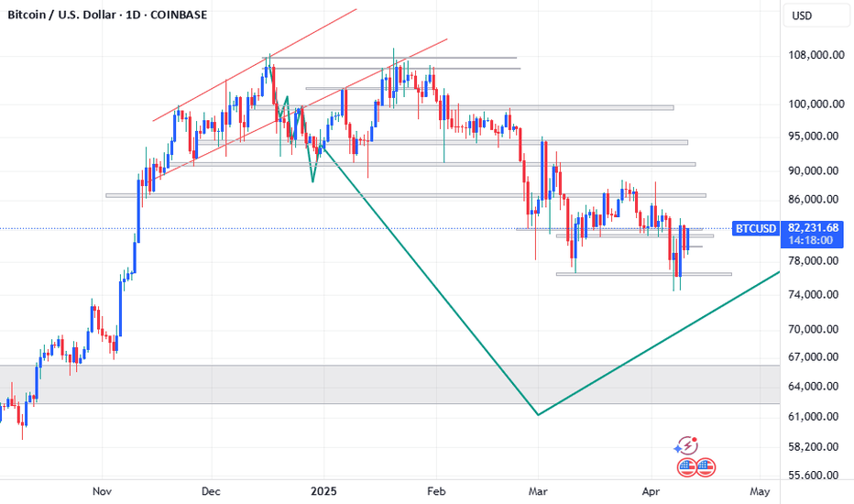Click the 74,000.00 price scale label
854x504 pixels.
point(813,295)
